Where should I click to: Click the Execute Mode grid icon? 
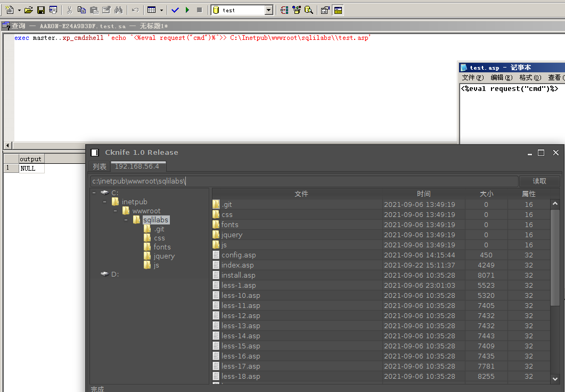152,10
